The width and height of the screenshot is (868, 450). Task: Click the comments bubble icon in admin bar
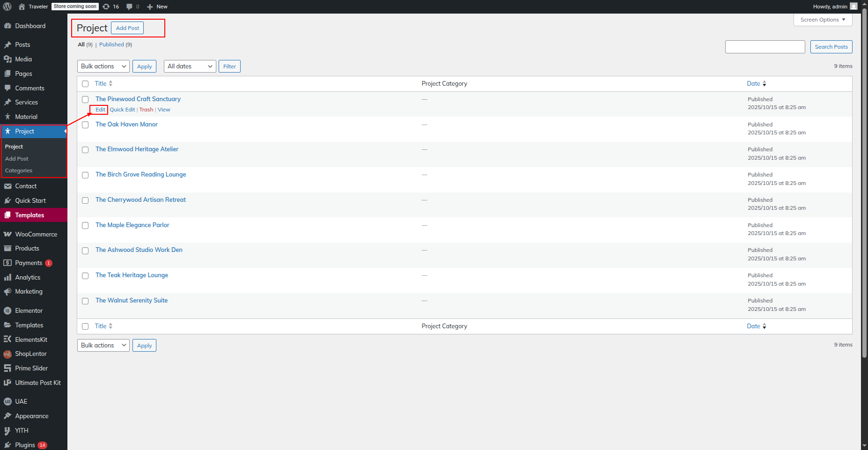[130, 7]
